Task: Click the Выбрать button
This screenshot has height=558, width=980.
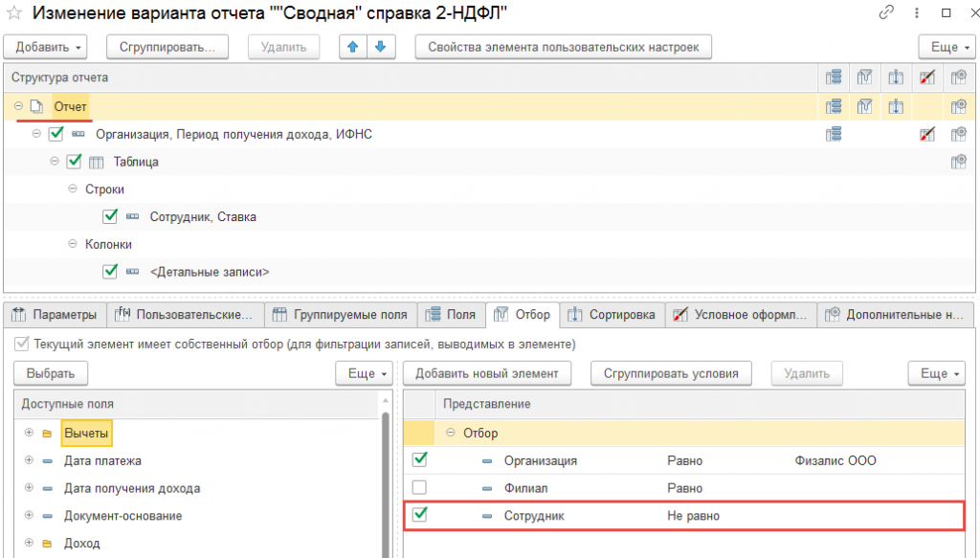Action: point(51,373)
